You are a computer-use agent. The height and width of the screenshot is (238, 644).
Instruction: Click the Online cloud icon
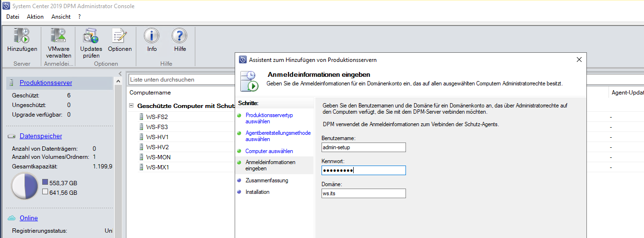tap(12, 218)
